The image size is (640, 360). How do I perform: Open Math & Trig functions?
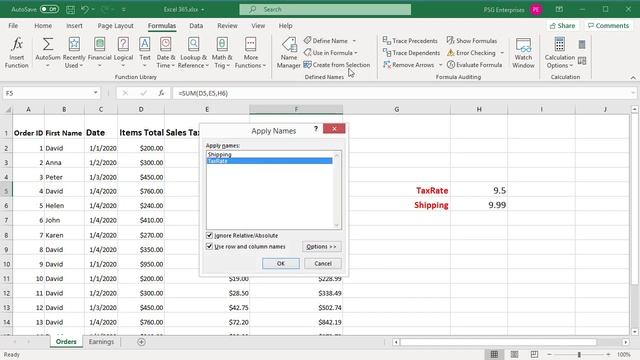pos(222,52)
